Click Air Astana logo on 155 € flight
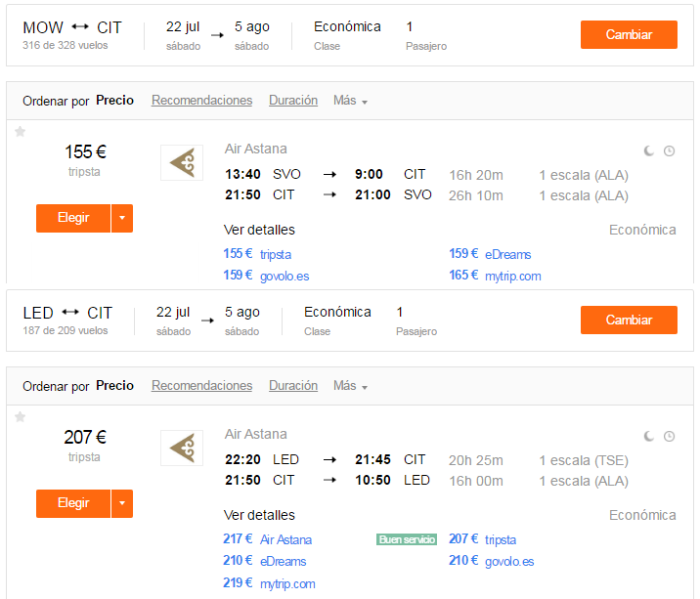700x599 pixels. tap(182, 162)
